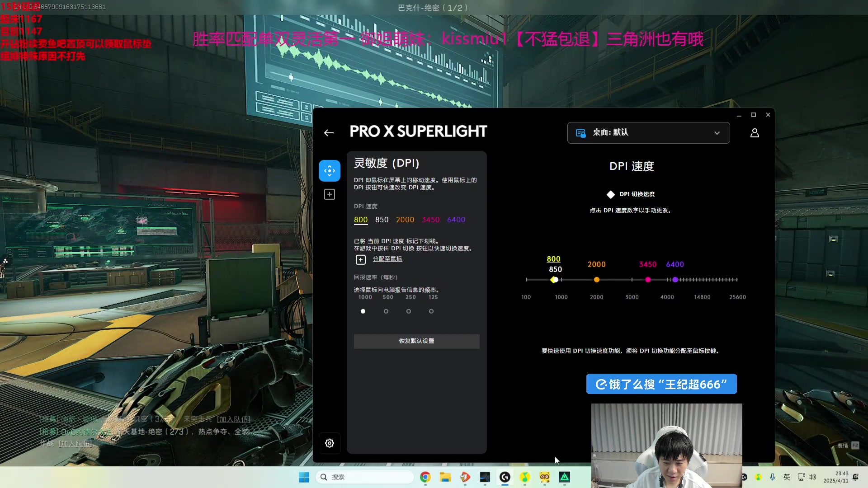Click the orange 2000 DPI slider marker
The image size is (868, 488).
pos(597,280)
